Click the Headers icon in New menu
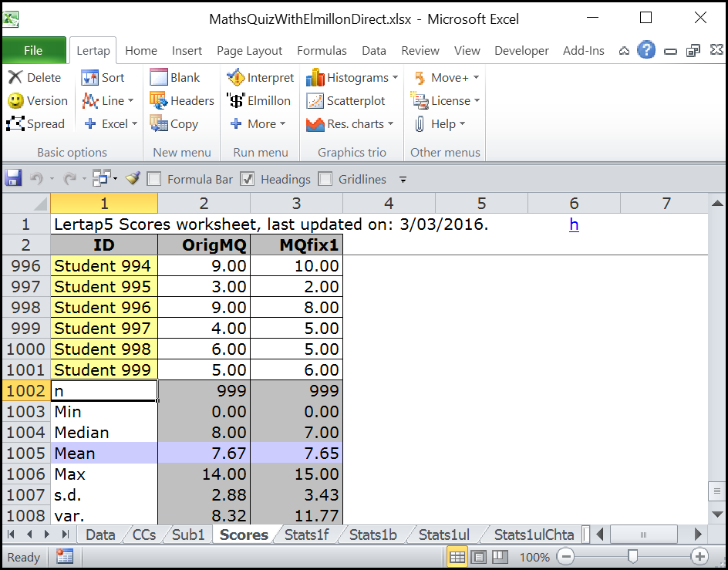This screenshot has width=728, height=570. click(x=158, y=100)
